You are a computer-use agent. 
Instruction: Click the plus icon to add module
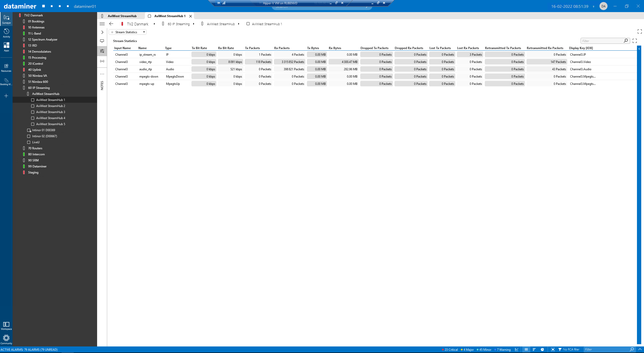(6, 96)
